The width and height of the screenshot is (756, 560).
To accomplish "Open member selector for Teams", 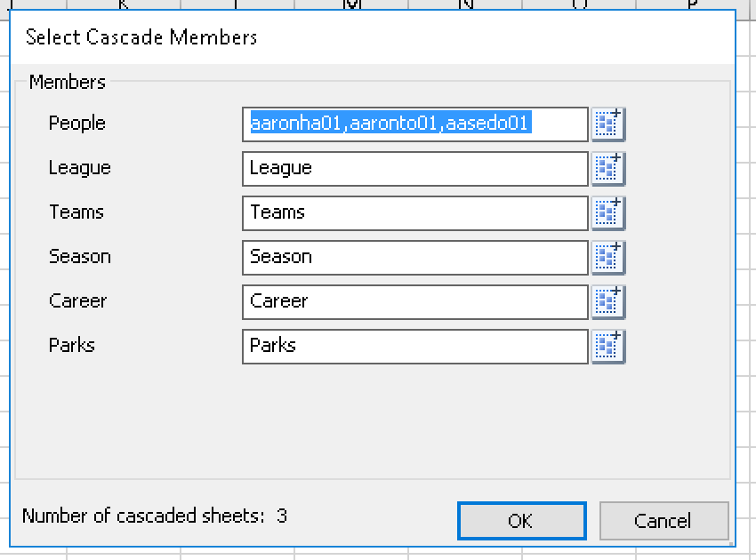I will tap(608, 212).
